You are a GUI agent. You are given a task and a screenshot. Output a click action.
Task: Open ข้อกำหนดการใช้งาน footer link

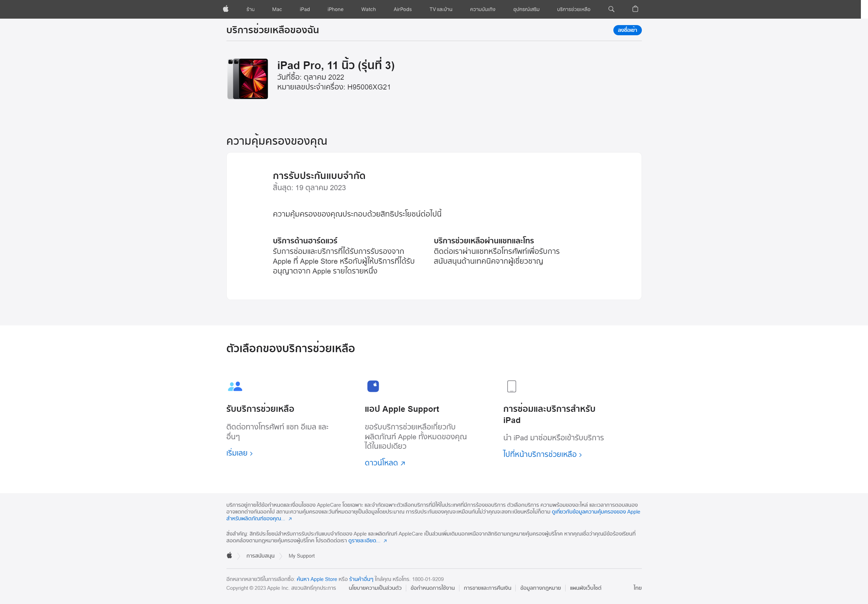(x=433, y=588)
